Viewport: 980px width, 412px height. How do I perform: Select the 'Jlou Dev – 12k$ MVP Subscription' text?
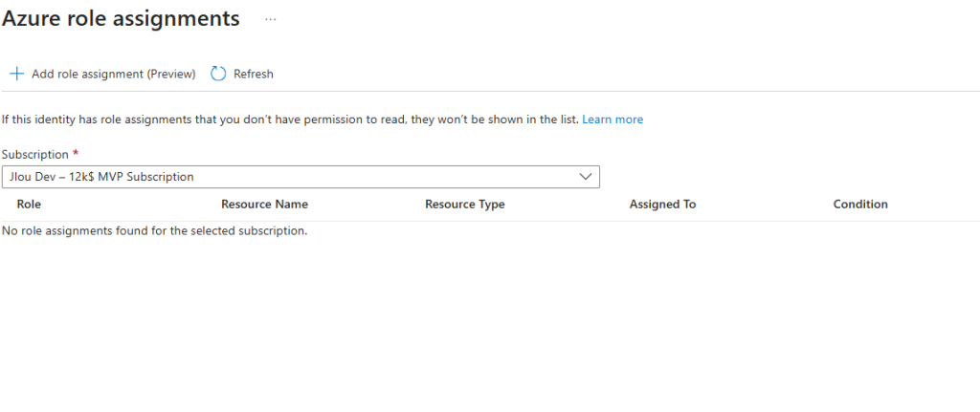pos(101,177)
